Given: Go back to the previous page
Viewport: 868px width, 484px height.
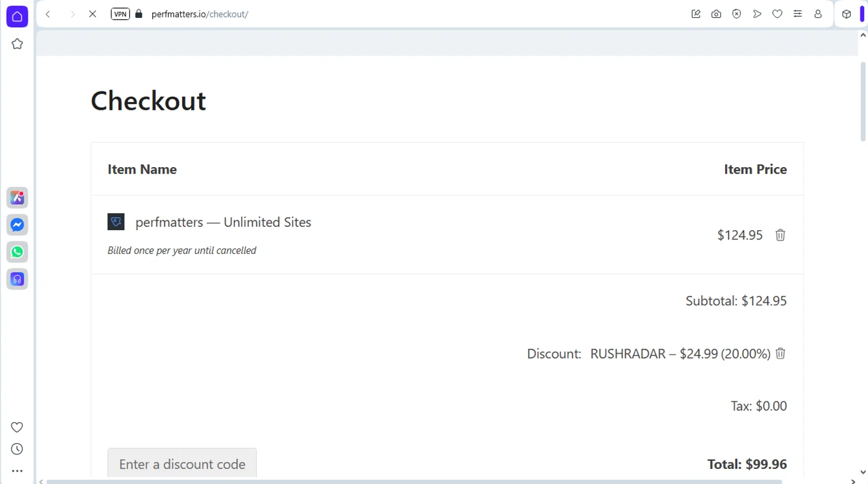Looking at the screenshot, I should (x=49, y=14).
